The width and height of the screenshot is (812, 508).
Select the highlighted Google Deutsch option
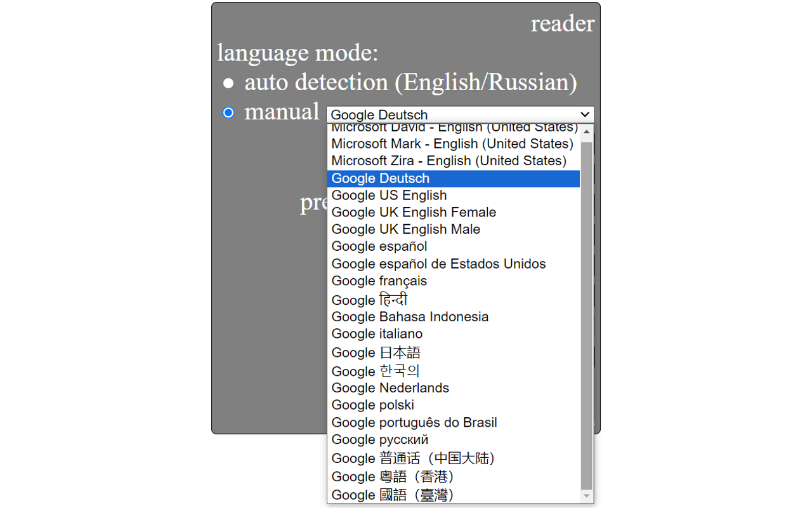pyautogui.click(x=454, y=178)
